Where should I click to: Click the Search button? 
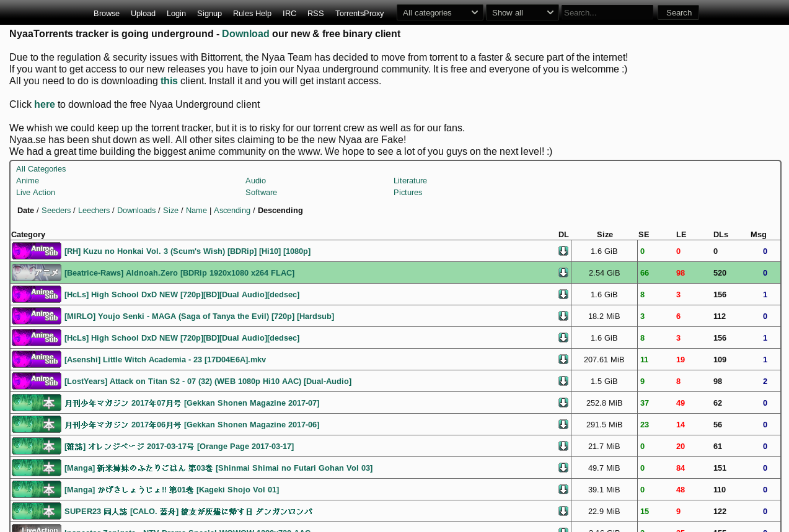679,12
